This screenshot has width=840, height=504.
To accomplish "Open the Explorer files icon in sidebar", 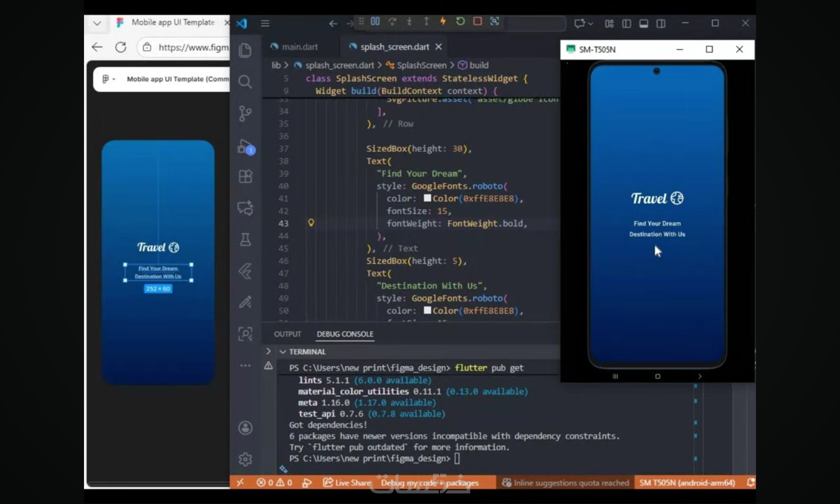I will tap(245, 50).
